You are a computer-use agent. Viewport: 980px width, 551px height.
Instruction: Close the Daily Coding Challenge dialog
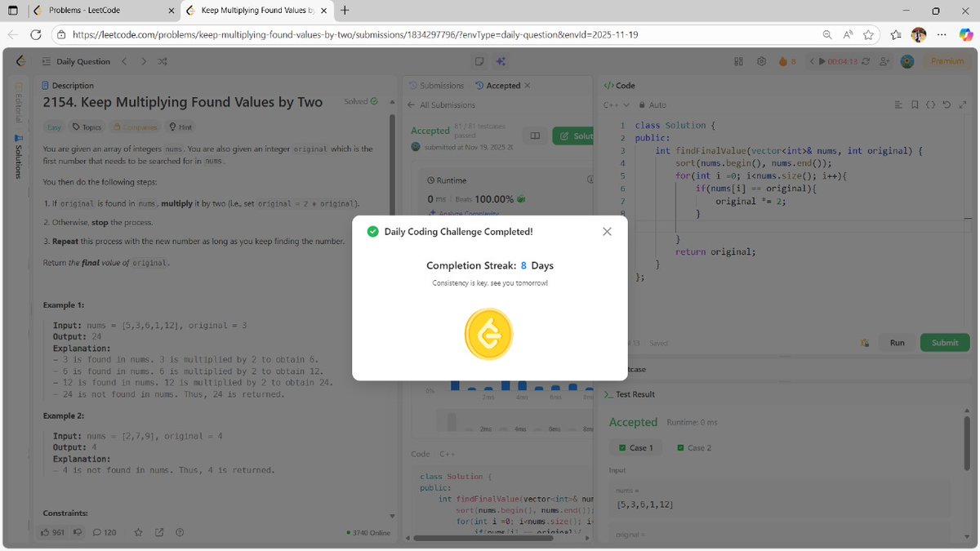607,232
